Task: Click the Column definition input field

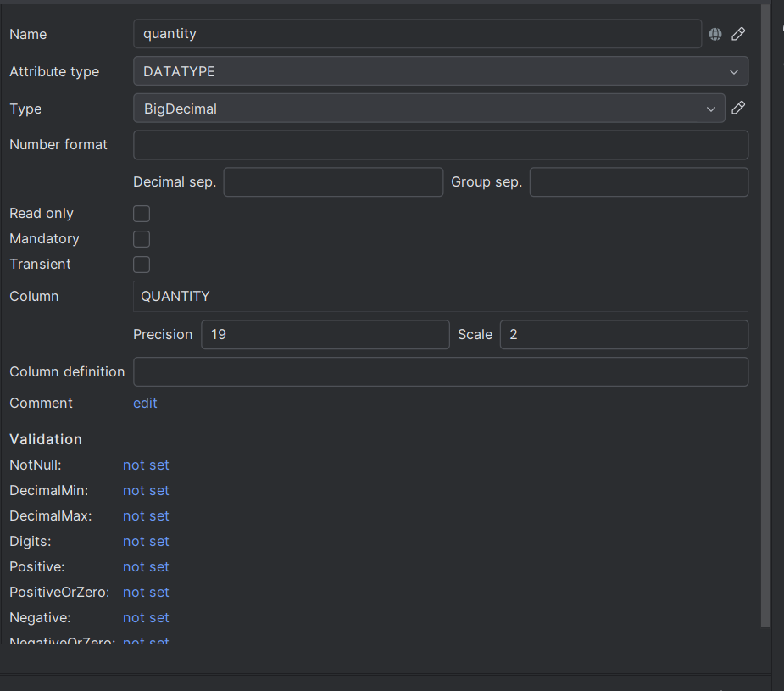Action: click(x=441, y=371)
